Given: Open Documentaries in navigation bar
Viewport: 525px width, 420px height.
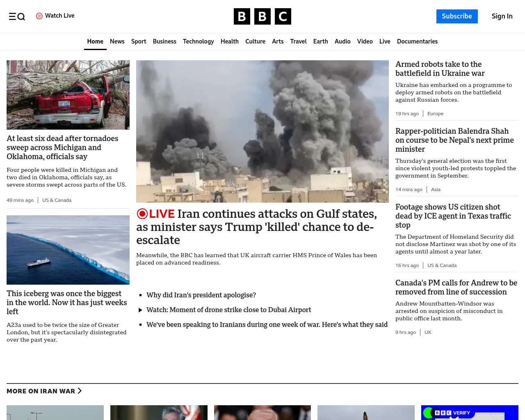Looking at the screenshot, I should 417,41.
